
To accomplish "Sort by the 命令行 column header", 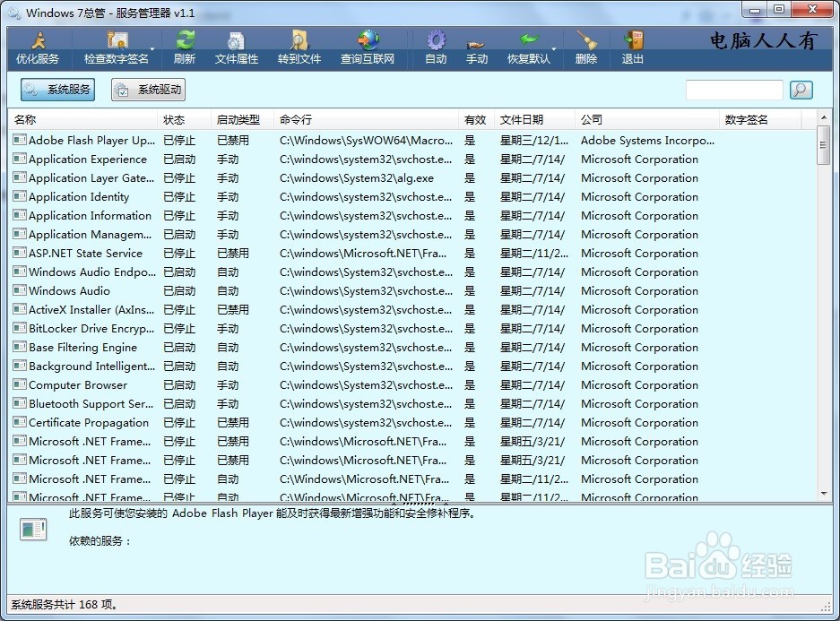I will pos(366,120).
